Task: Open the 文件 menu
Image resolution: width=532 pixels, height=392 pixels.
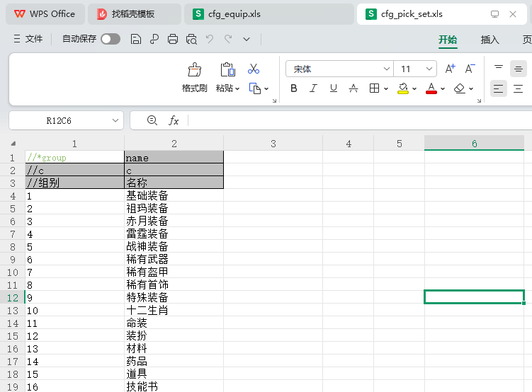Action: tap(28, 40)
